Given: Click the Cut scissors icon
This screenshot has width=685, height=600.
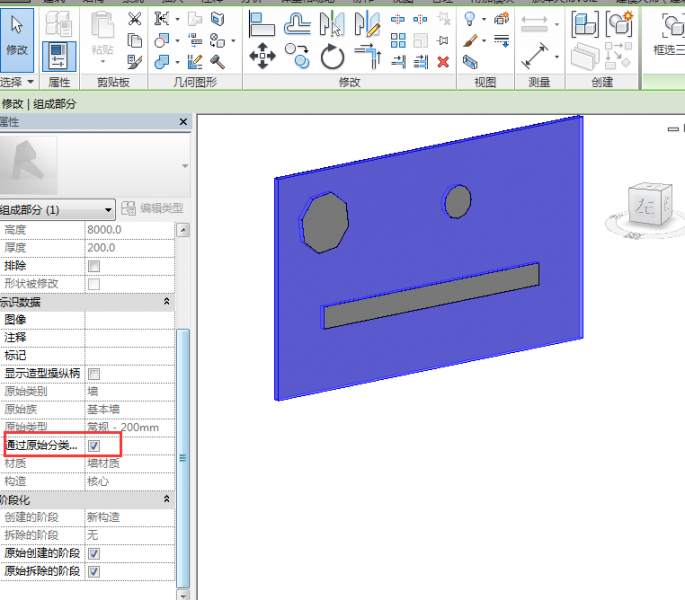Looking at the screenshot, I should 135,19.
